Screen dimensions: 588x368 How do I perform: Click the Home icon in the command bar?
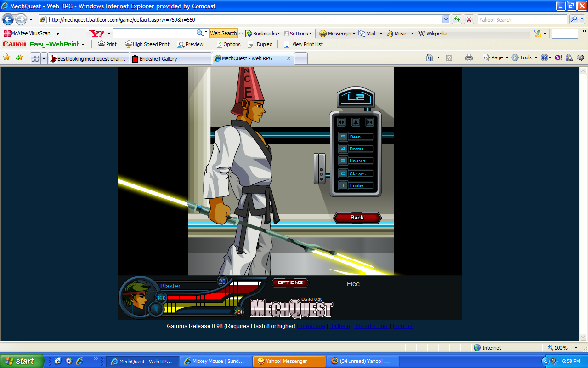tap(430, 57)
